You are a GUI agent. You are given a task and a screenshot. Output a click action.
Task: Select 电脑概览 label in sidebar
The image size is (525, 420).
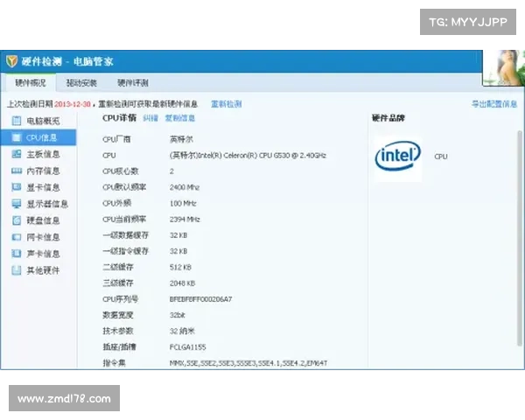coord(43,121)
